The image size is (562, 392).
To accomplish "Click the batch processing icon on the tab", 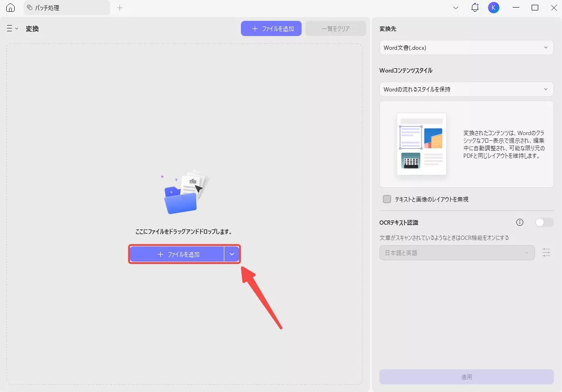I will point(29,8).
